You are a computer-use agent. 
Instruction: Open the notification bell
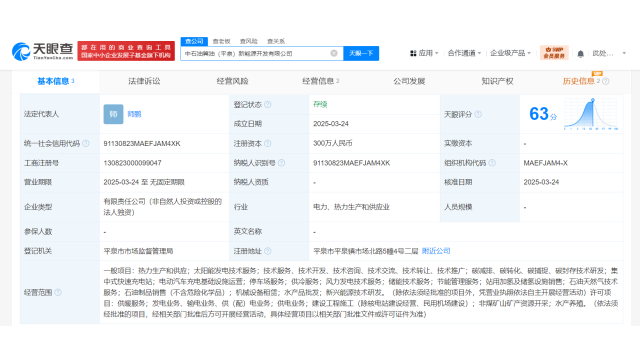(580, 53)
